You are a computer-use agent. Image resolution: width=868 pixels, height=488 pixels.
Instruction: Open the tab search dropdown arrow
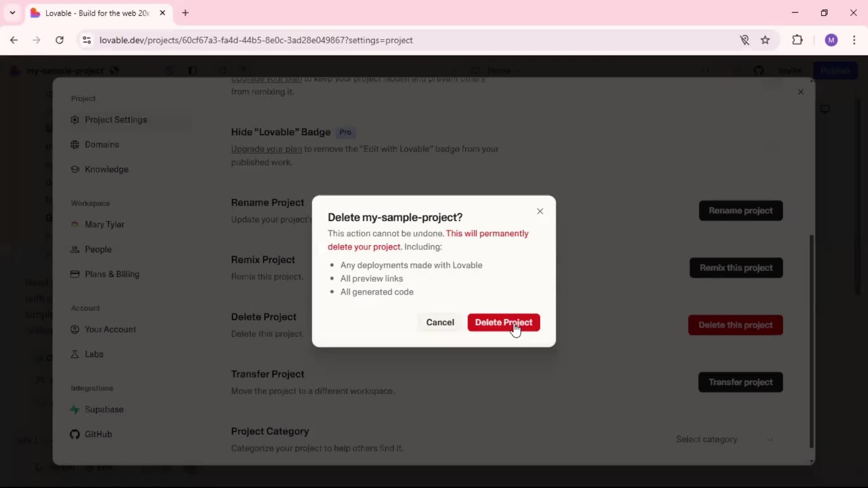tap(13, 13)
